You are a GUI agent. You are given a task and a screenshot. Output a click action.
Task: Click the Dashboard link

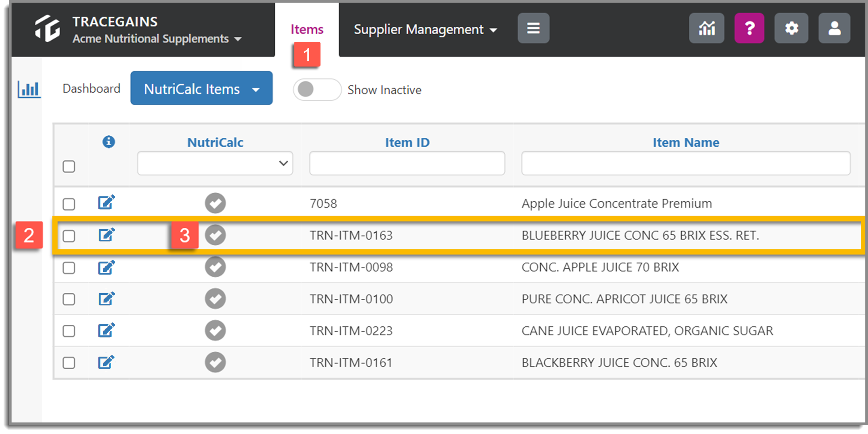point(91,88)
